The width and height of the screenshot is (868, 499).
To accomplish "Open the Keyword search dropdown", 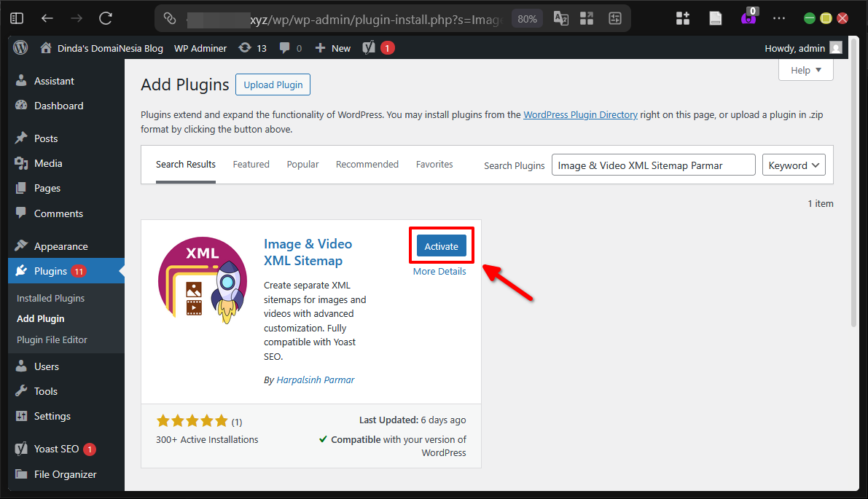I will pyautogui.click(x=794, y=165).
